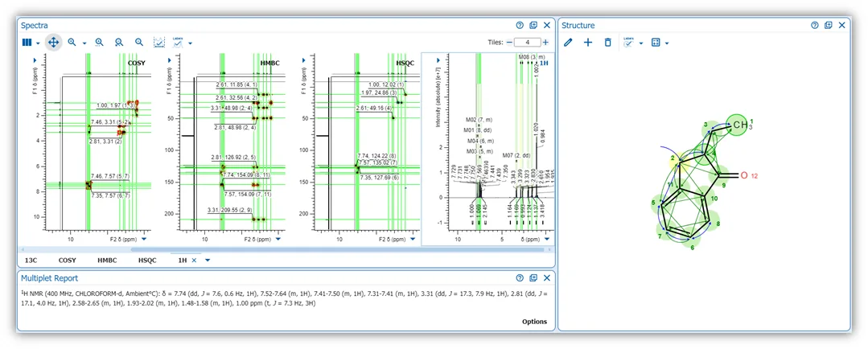The width and height of the screenshot is (868, 349).
Task: Select the edit pencil in Structure toolbar
Action: [568, 42]
